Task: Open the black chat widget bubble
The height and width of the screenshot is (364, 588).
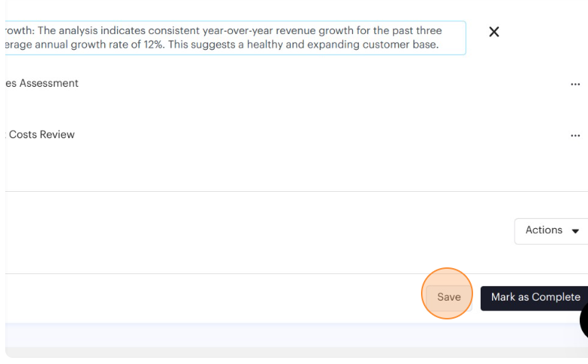Action: click(584, 320)
